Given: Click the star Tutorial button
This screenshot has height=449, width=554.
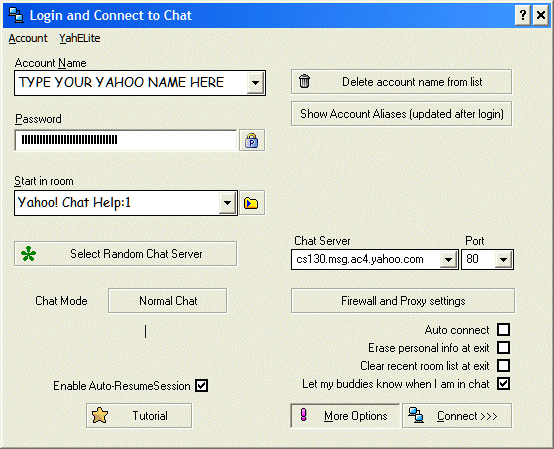Looking at the screenshot, I should click(139, 415).
